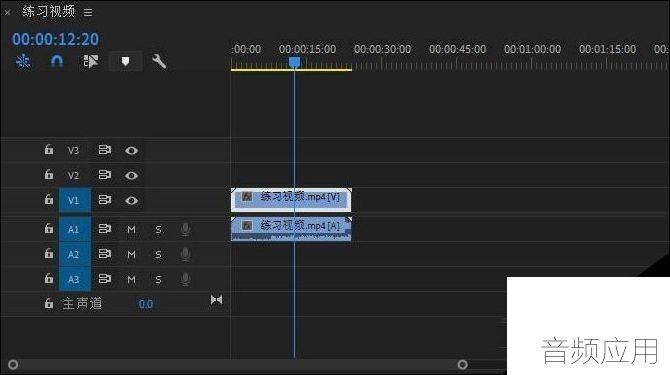The image size is (670, 375).
Task: Select the 练习视频.mp4 [A] audio clip
Action: (291, 229)
